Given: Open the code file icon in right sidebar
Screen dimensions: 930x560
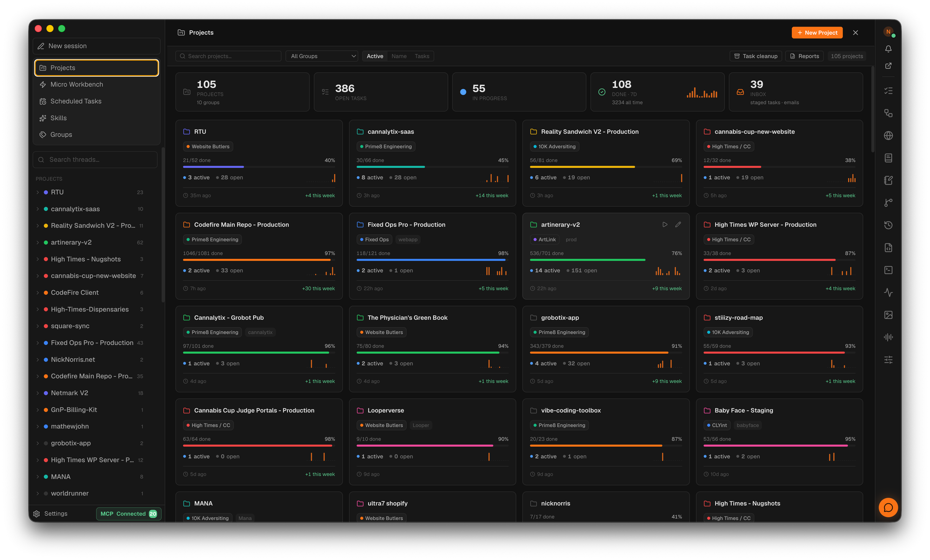Looking at the screenshot, I should pos(888,248).
